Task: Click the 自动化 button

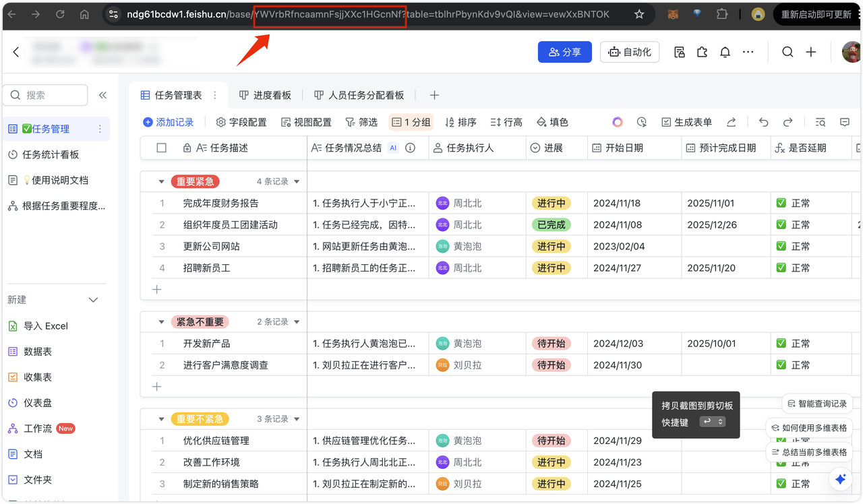Action: [630, 52]
